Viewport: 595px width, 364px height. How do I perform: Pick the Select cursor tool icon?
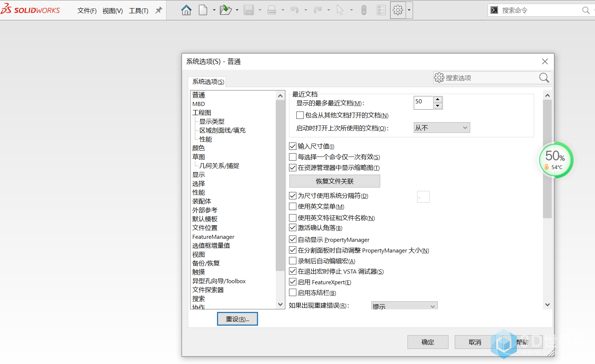click(340, 10)
